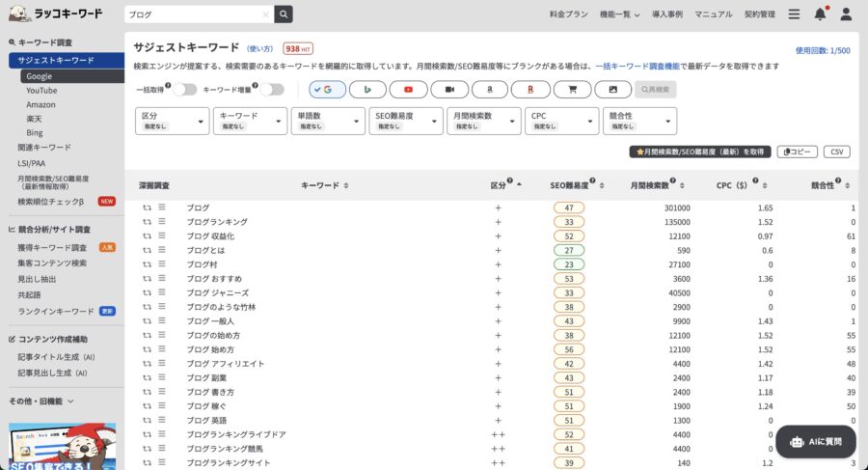Expand the 機能一覧 header menu

tap(619, 14)
